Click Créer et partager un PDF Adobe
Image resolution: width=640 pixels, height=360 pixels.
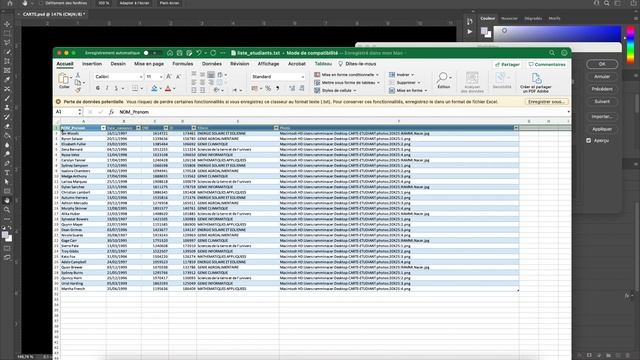click(x=536, y=83)
